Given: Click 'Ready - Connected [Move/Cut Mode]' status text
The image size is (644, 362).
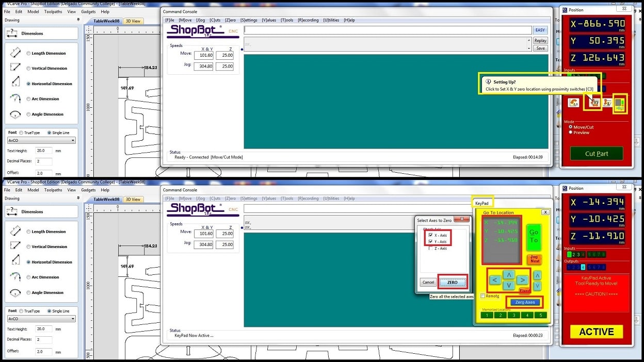Looking at the screenshot, I should pos(208,157).
